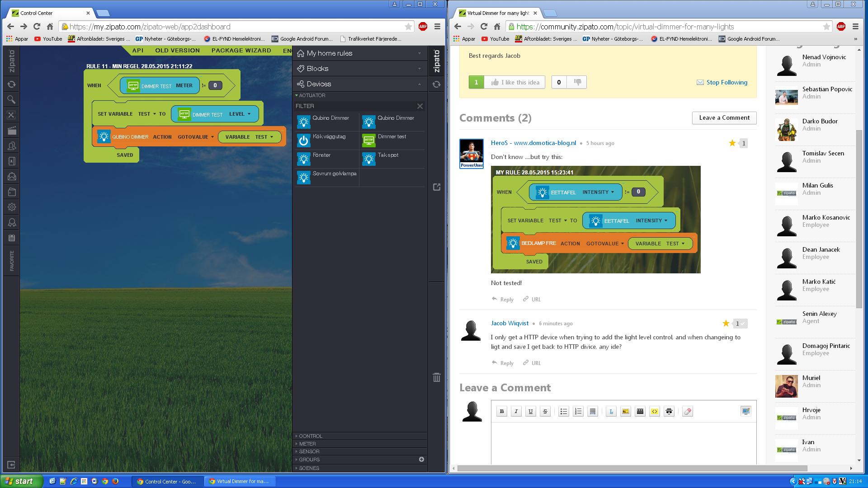Click the Dimmer test HTTP device icon

(x=368, y=141)
